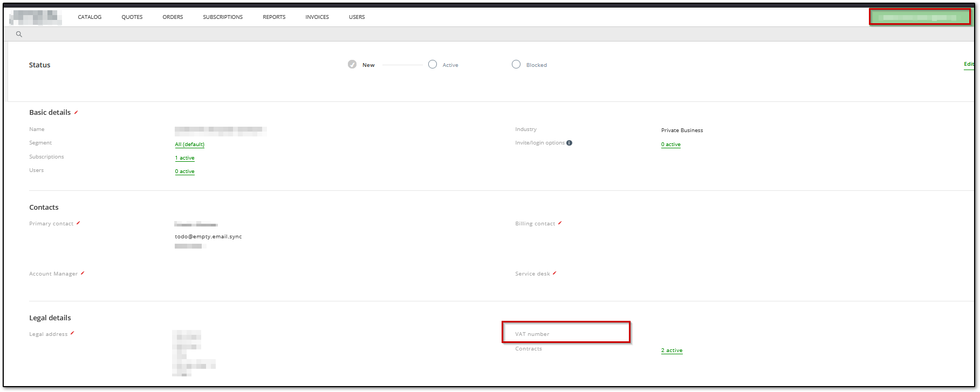Open the All (default) segment link
The image size is (980, 392).
tap(189, 145)
